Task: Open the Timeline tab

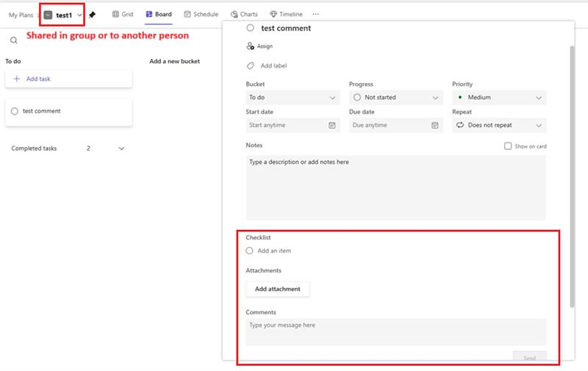Action: tap(286, 14)
